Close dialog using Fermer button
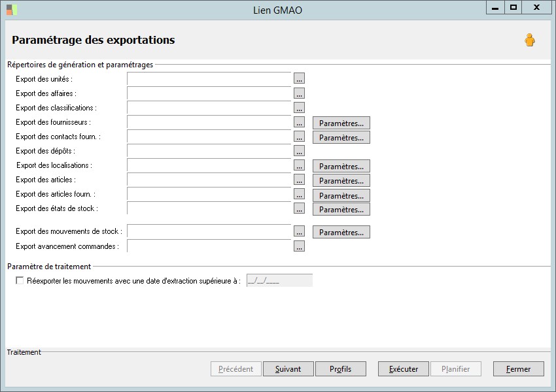 (x=519, y=369)
